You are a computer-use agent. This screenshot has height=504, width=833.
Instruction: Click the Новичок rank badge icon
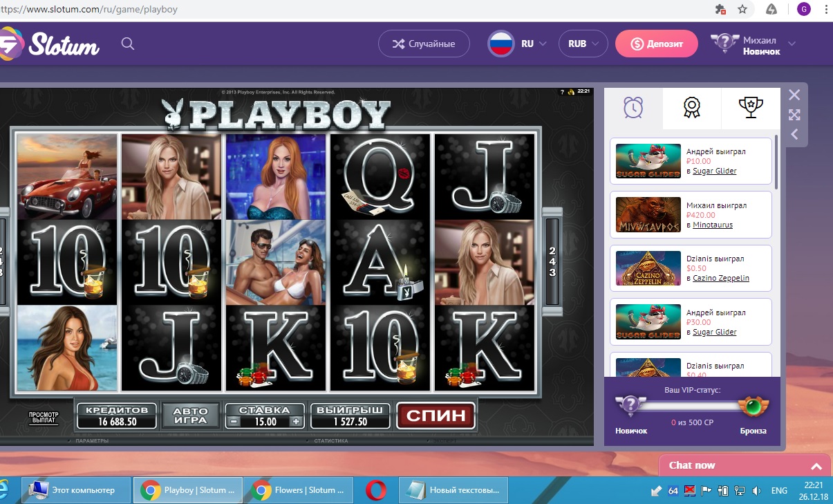point(630,406)
